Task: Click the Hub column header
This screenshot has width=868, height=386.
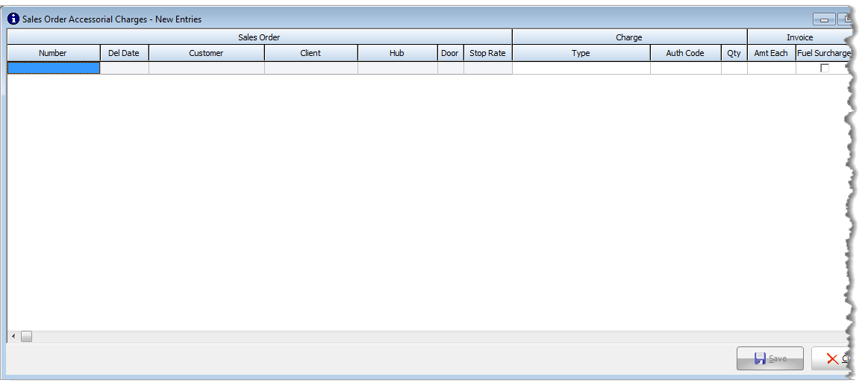Action: click(x=398, y=53)
